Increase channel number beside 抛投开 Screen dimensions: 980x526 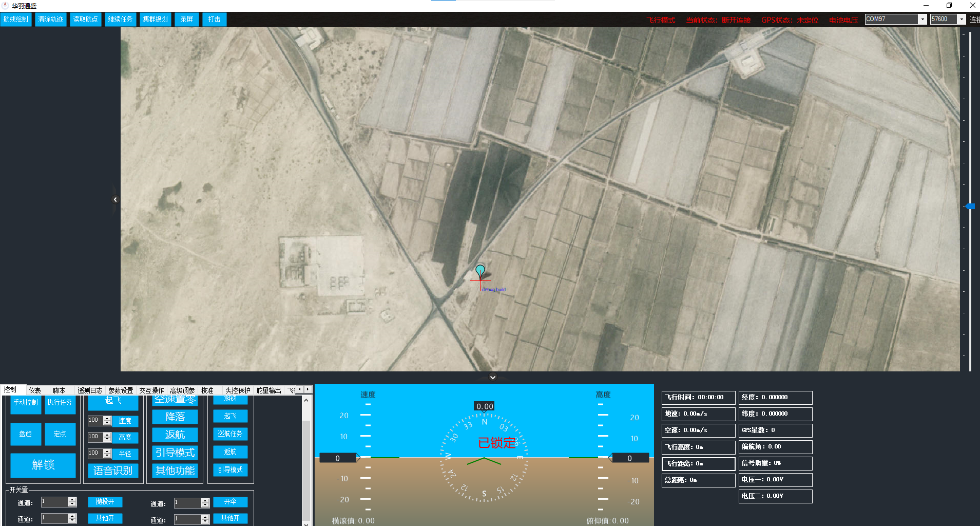point(72,499)
